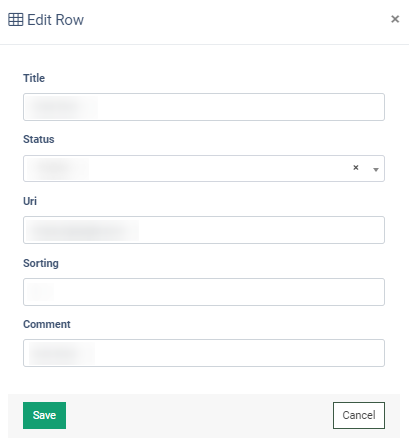Expand the Status dropdown arrow
The width and height of the screenshot is (409, 448).
coord(376,170)
